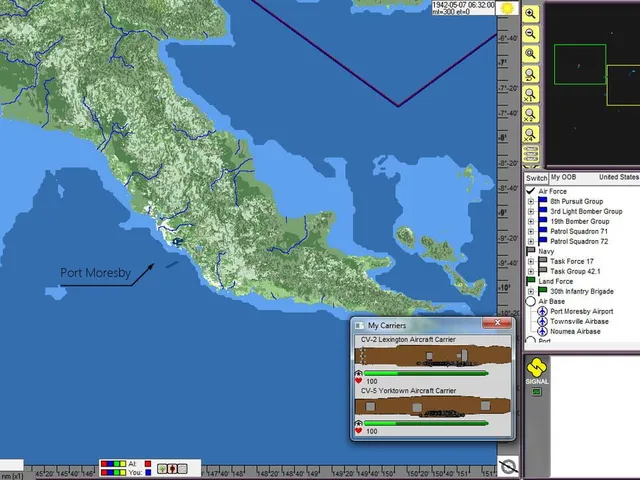This screenshot has width=640, height=480.
Task: Select Patrol Squadron 71 entry
Action: click(579, 231)
